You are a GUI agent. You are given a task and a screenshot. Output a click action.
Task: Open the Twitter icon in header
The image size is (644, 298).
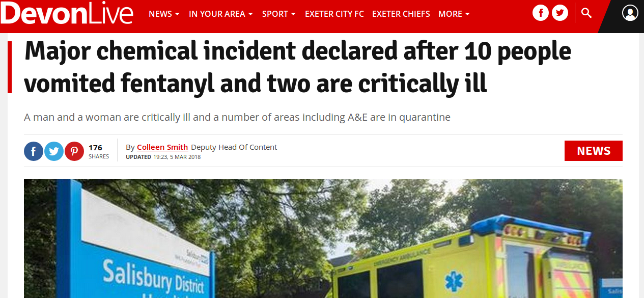pos(560,13)
